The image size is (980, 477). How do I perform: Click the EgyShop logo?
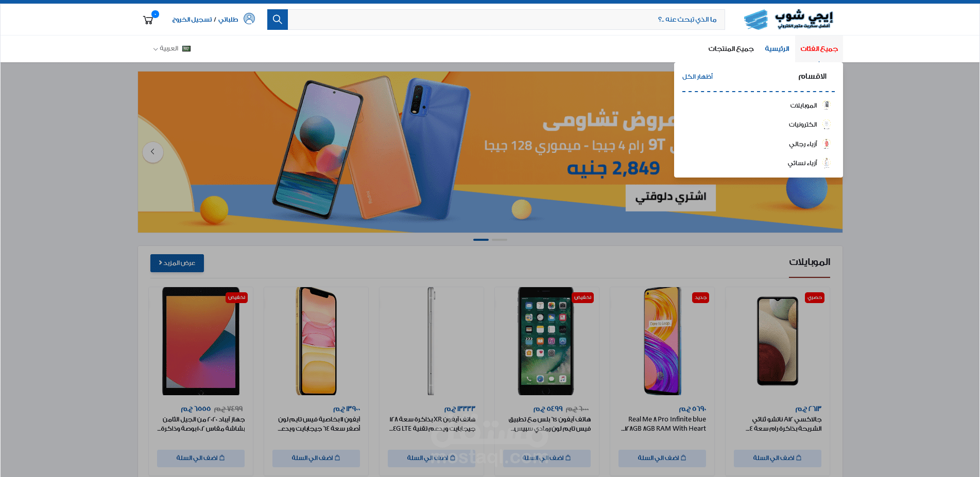click(x=788, y=20)
